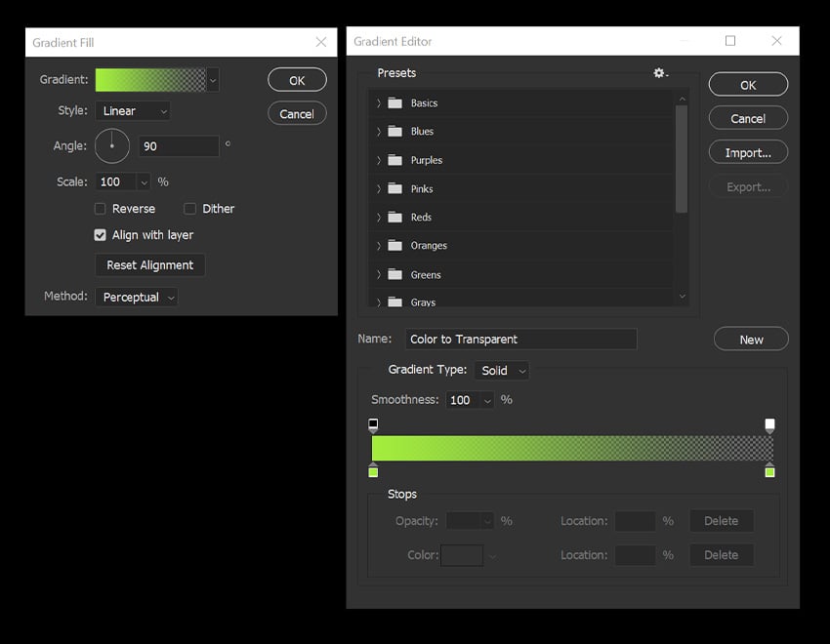Viewport: 830px width, 644px height.
Task: Click the Oranges folder icon
Action: (x=396, y=246)
